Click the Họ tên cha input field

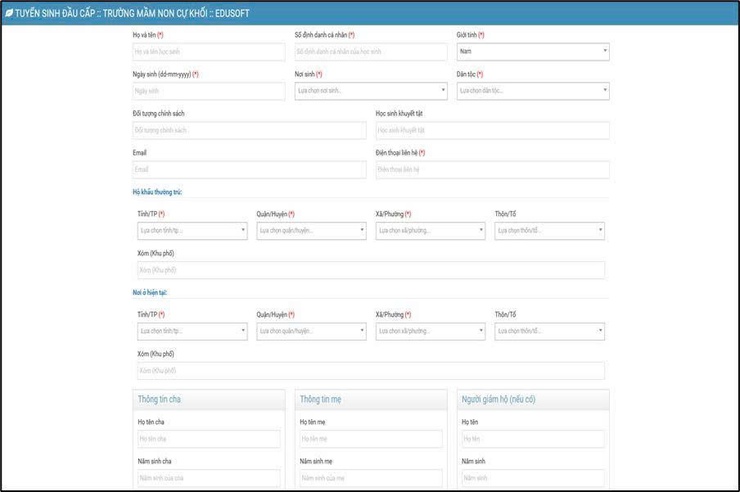click(209, 439)
